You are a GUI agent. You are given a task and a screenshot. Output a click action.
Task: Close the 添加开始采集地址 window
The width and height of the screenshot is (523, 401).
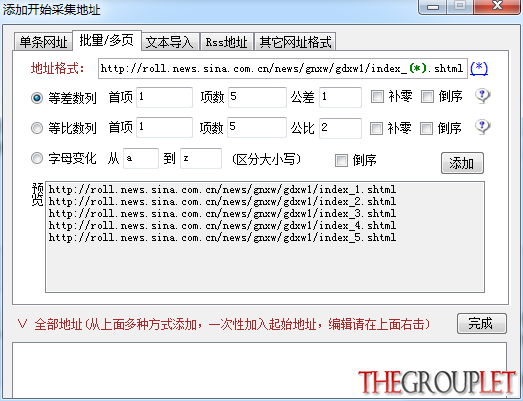(497, 6)
